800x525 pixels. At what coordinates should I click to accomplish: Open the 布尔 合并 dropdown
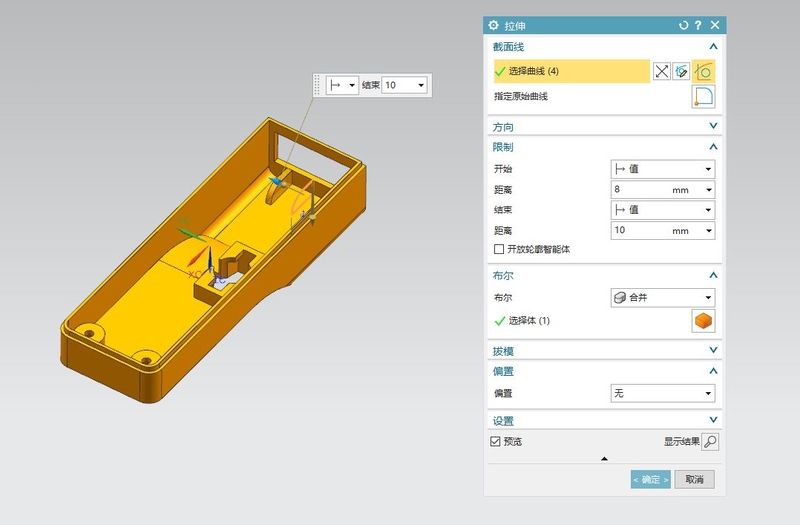tap(662, 297)
